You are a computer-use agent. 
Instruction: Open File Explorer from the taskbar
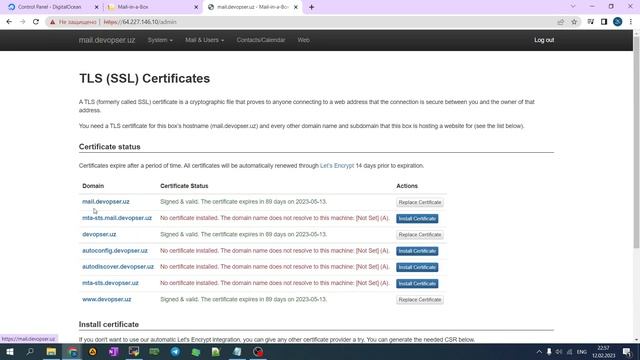coord(51,352)
